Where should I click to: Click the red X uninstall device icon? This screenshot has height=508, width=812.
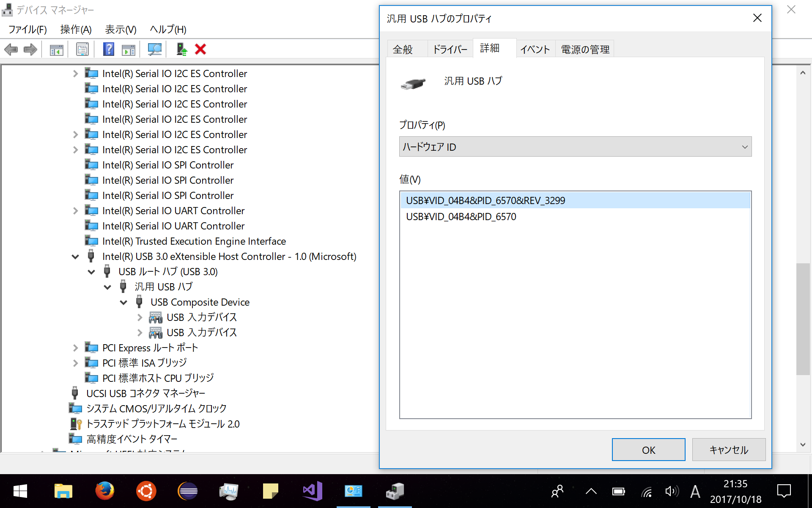[200, 50]
